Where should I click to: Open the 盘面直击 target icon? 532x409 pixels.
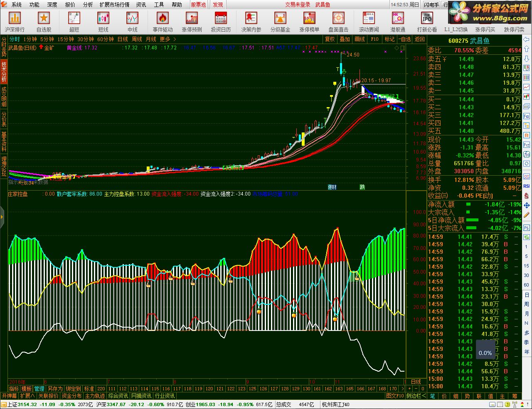point(339,22)
